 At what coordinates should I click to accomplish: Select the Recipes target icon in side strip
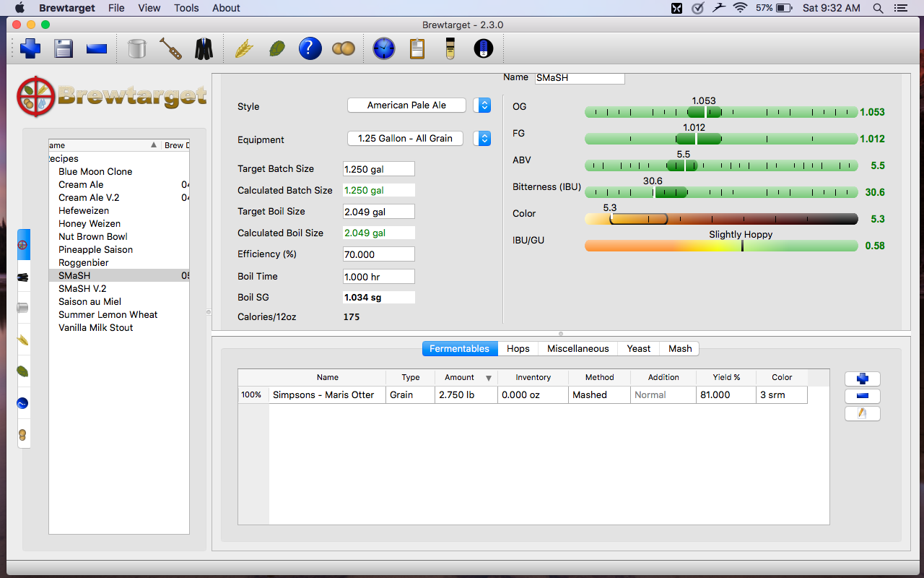(23, 246)
